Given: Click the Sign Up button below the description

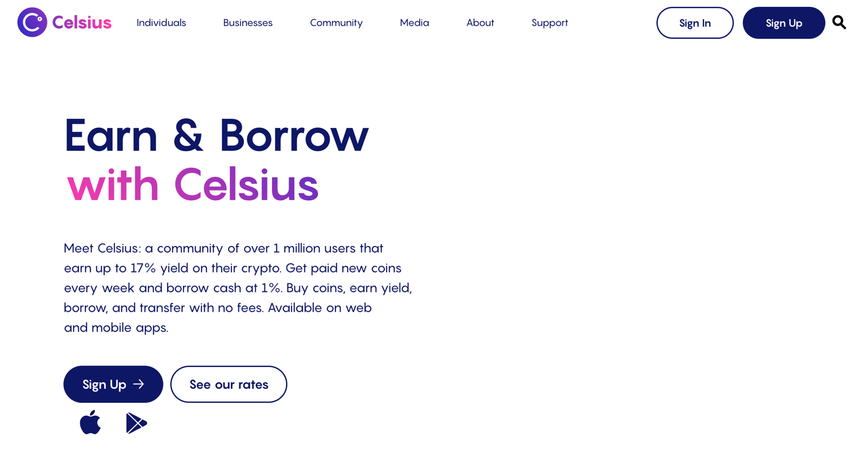Looking at the screenshot, I should (113, 385).
